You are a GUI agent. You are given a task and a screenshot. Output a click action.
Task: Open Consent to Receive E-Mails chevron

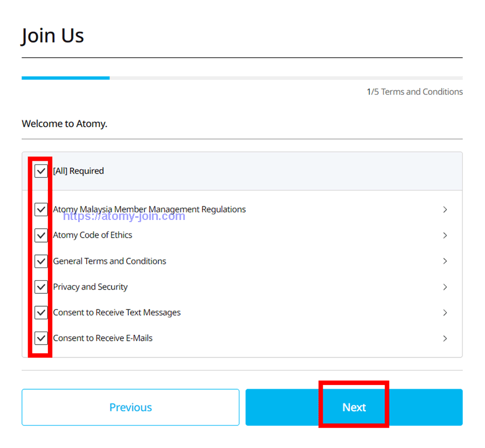point(445,339)
